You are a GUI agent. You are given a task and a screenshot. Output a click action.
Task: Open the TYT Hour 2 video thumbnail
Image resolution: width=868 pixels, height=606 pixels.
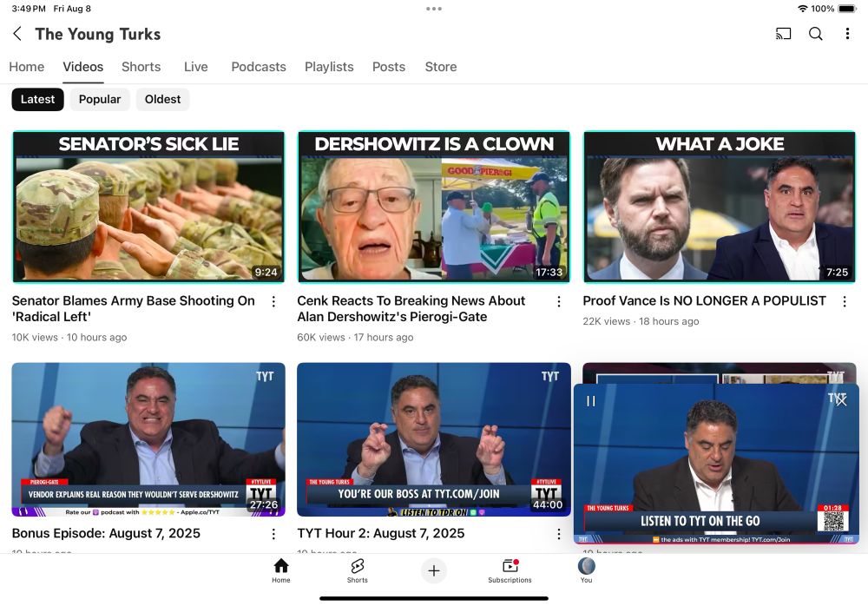pos(433,440)
